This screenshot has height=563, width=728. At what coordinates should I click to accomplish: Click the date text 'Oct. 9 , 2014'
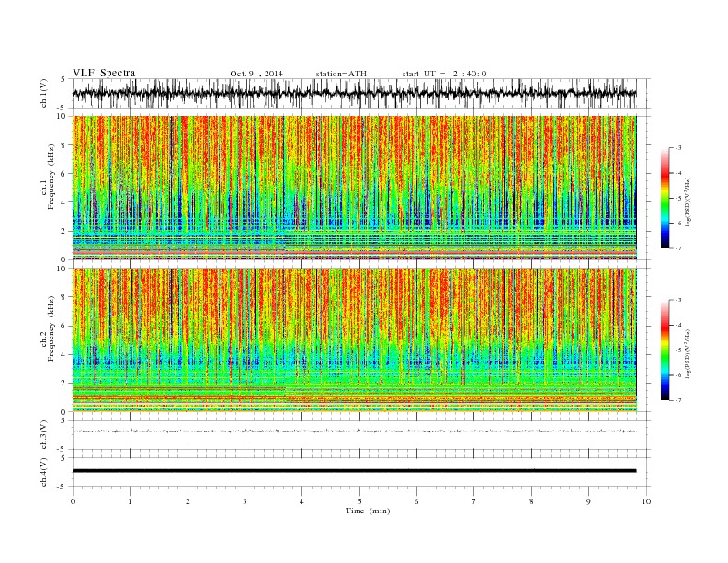256,74
